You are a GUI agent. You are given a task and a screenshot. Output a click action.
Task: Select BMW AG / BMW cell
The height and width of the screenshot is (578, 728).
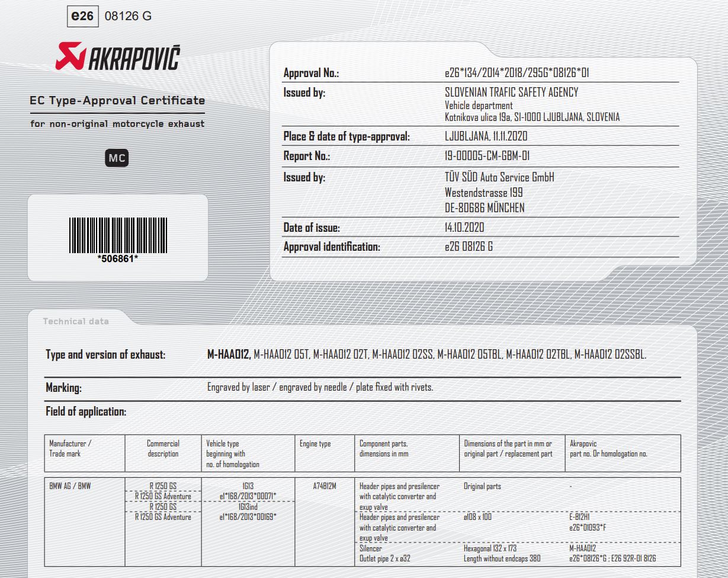point(70,486)
